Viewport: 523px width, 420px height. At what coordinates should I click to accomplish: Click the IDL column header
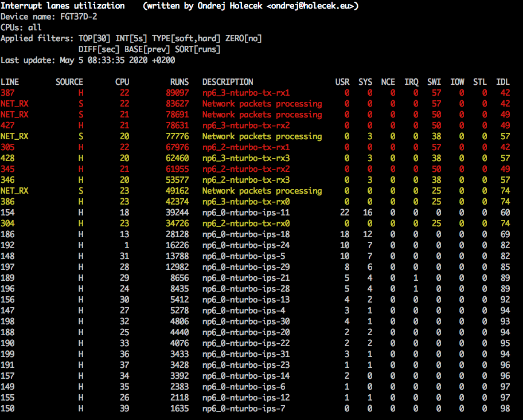pyautogui.click(x=502, y=82)
